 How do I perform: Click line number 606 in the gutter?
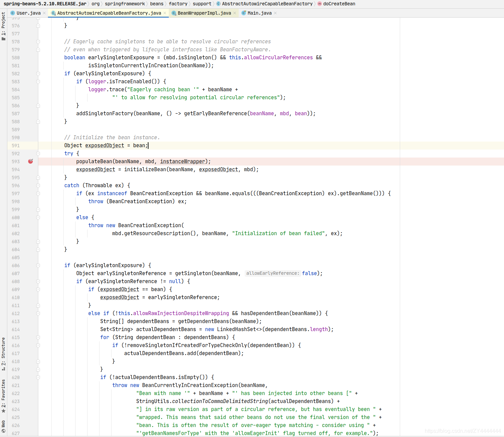pyautogui.click(x=16, y=265)
